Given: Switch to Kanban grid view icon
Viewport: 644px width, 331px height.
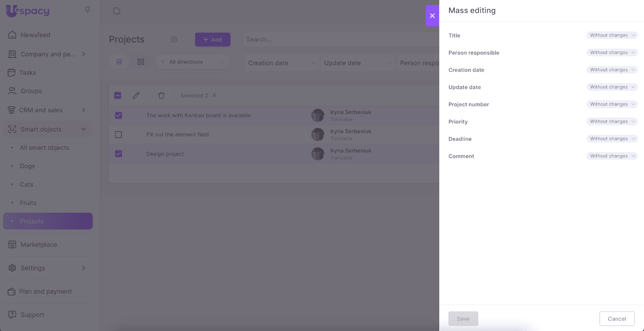Looking at the screenshot, I should [x=140, y=62].
